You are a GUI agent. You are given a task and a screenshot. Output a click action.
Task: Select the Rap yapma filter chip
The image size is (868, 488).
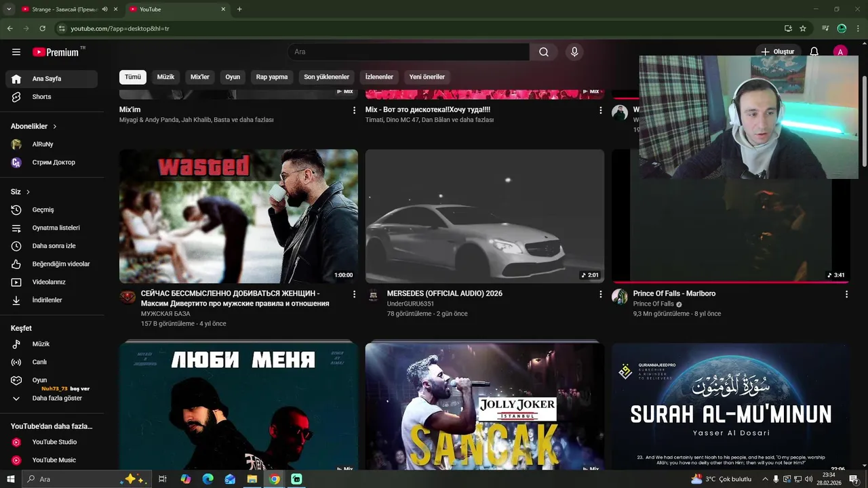point(272,77)
